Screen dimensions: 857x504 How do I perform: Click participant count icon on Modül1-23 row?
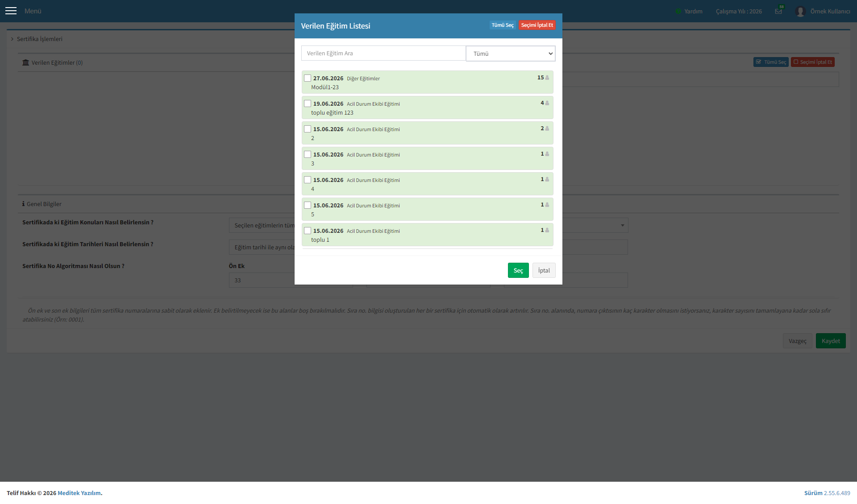coord(547,78)
